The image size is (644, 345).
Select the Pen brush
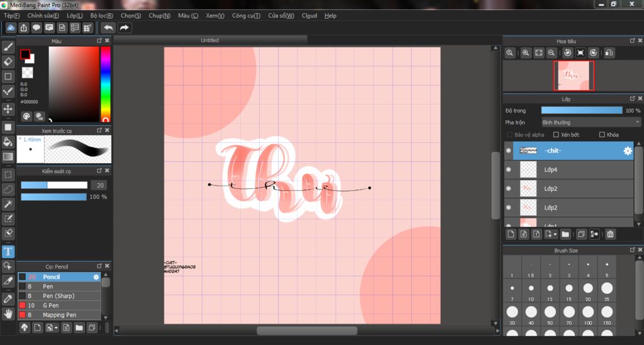[58, 286]
